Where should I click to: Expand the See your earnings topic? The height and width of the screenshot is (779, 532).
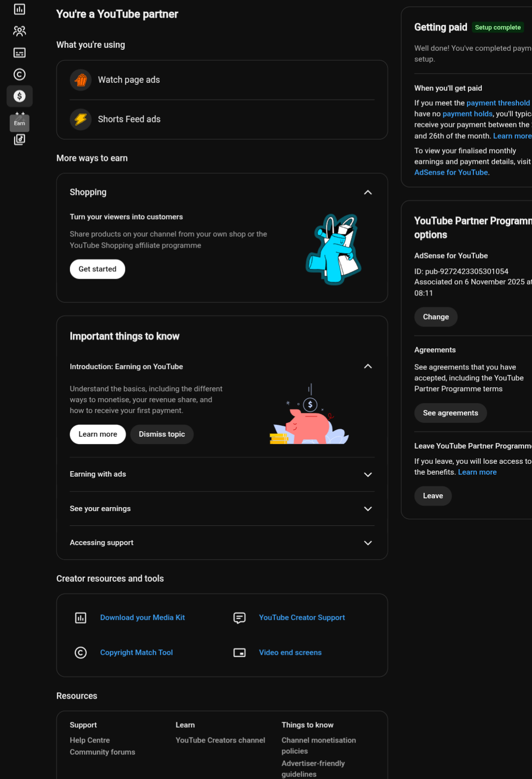pos(368,509)
